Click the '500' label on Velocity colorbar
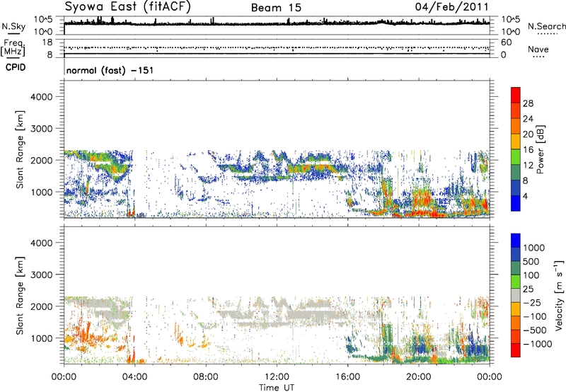 (531, 261)
